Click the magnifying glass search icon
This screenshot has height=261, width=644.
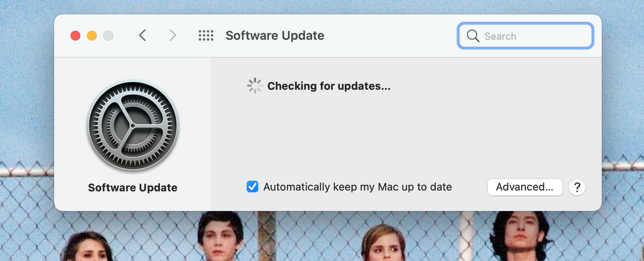473,36
